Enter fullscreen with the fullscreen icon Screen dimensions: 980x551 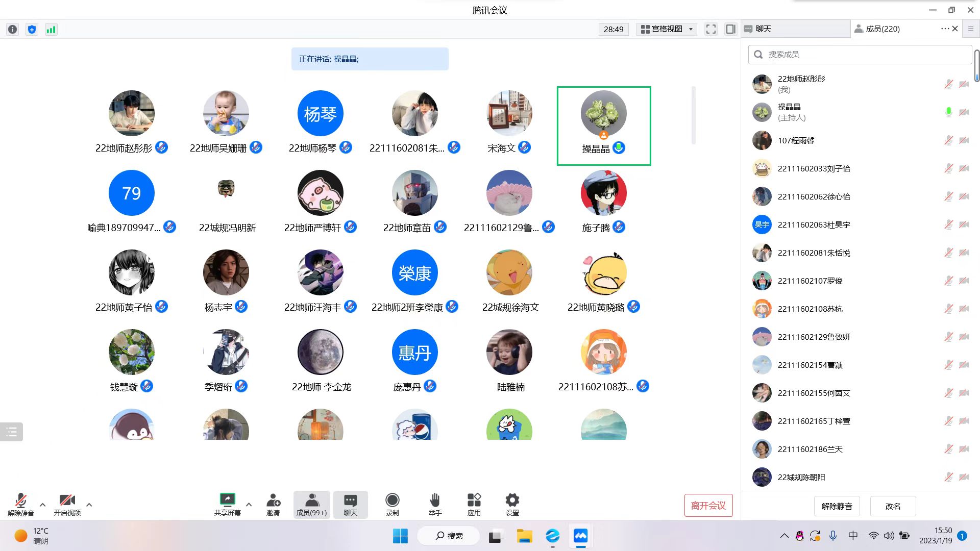coord(711,29)
